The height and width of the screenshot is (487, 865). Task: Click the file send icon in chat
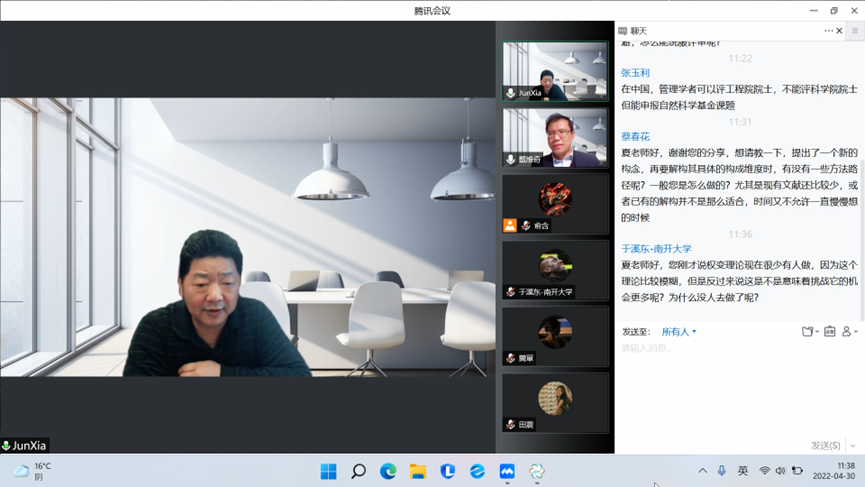coord(808,331)
